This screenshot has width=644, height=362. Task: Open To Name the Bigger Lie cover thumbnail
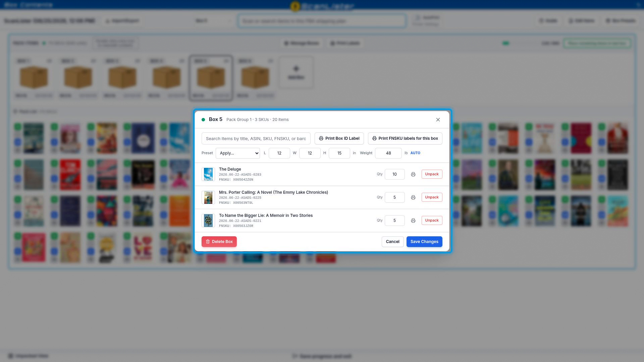click(208, 221)
